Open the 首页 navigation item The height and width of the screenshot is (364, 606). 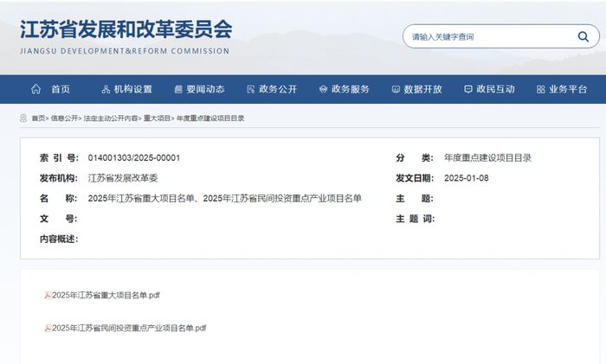click(61, 89)
